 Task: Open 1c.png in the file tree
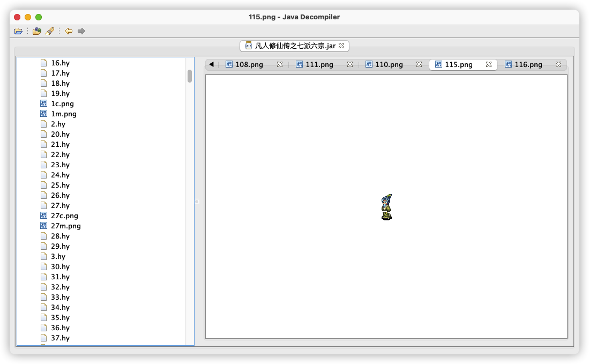pyautogui.click(x=62, y=103)
